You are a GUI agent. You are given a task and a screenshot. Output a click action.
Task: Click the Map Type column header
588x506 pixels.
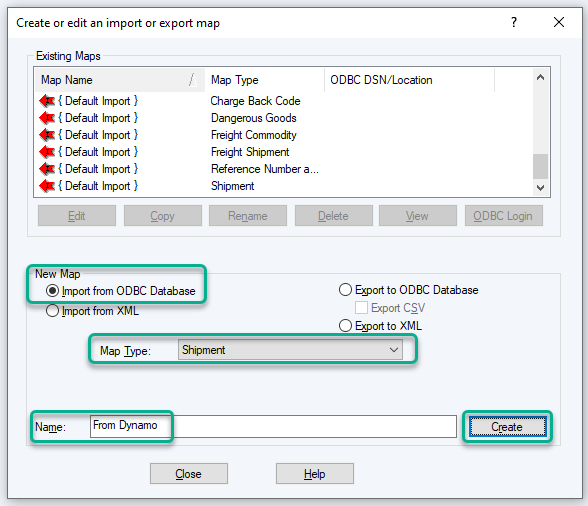(264, 80)
